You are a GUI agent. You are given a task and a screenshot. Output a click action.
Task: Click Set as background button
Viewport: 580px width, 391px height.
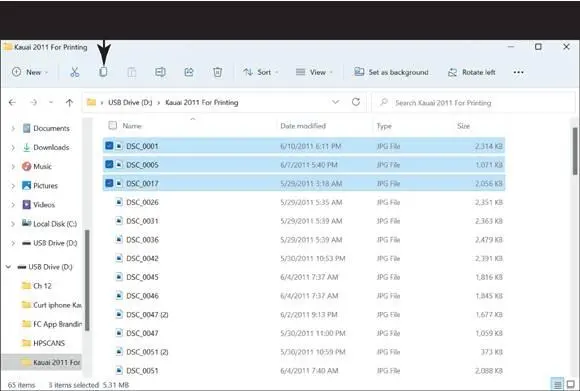(391, 72)
